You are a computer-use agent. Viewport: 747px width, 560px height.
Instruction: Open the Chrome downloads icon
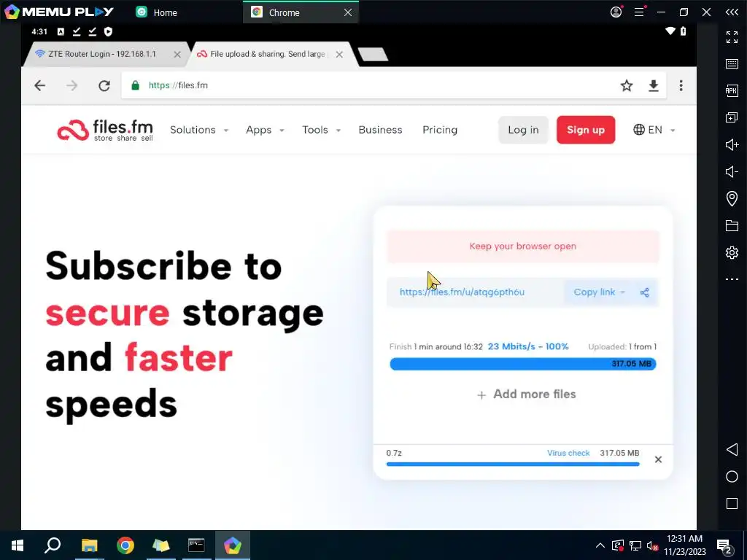pos(654,86)
